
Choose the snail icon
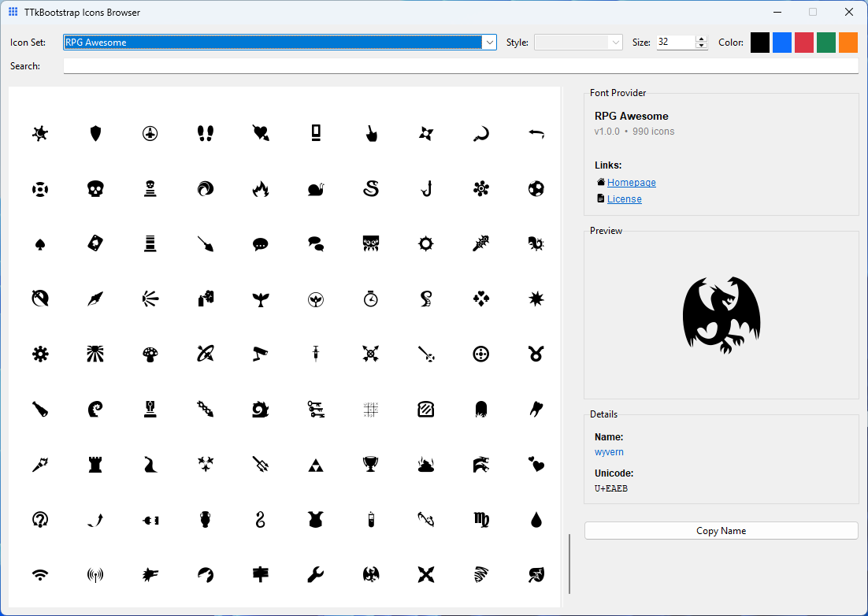(x=316, y=188)
